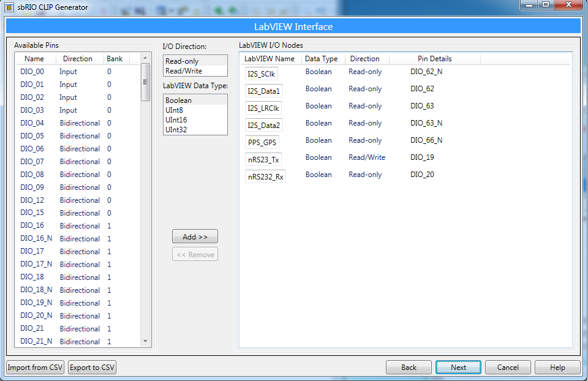Select pin DIO_16_N in Available Pins
Viewport: 588px width, 381px height.
[78, 238]
